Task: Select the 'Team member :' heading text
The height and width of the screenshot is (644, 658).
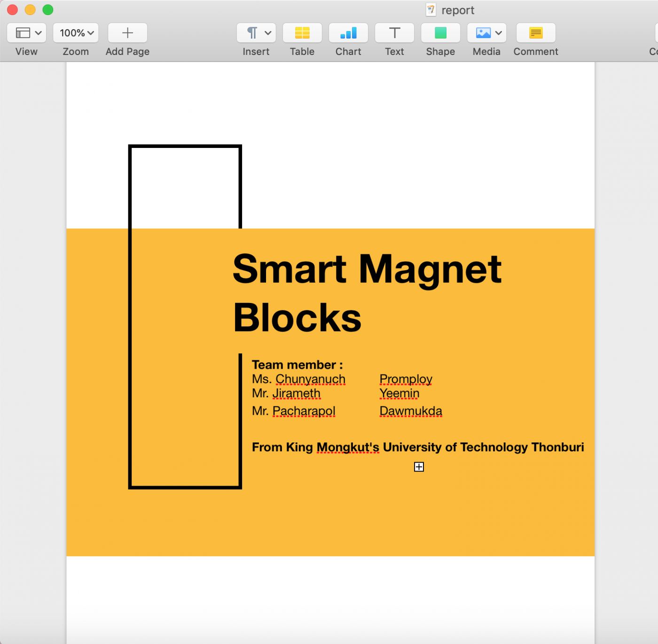Action: (x=297, y=365)
